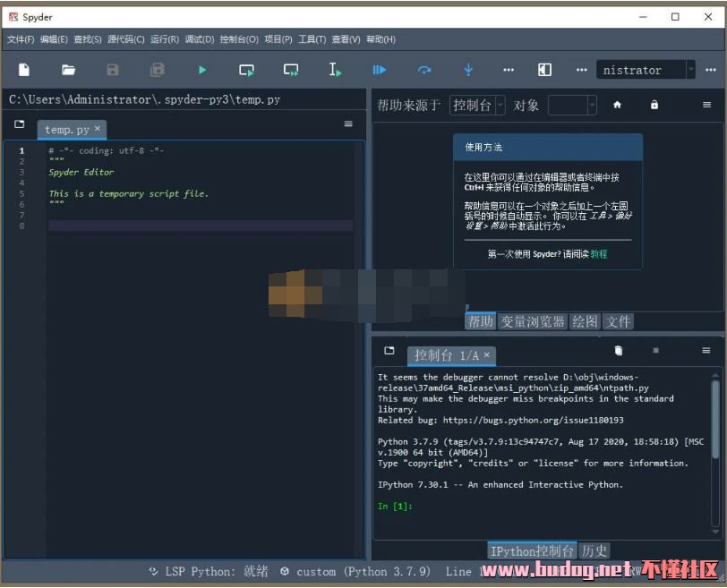
Task: Open the 调试(D) menu
Action: point(200,39)
